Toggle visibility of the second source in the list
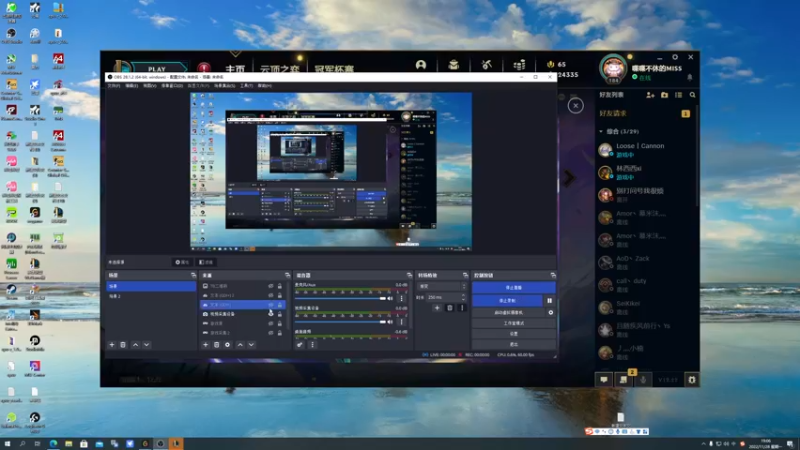The height and width of the screenshot is (450, 800). [271, 295]
